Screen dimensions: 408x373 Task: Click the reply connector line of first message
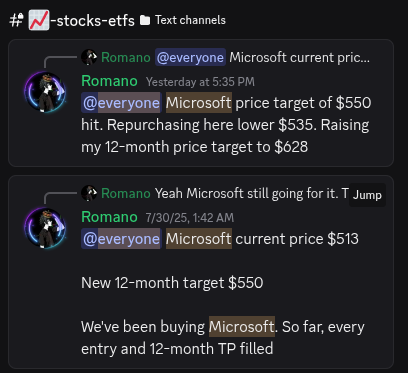tap(60, 62)
